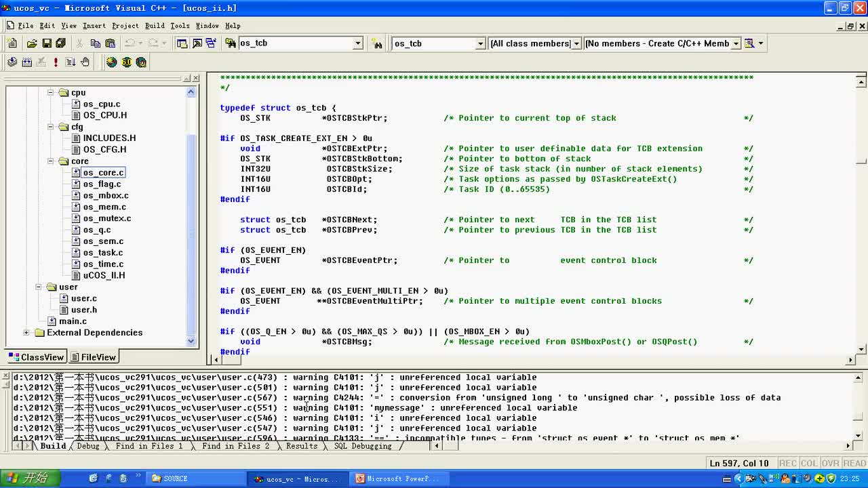Click the Undo arrow icon
Viewport: 868px width, 488px height.
point(129,43)
